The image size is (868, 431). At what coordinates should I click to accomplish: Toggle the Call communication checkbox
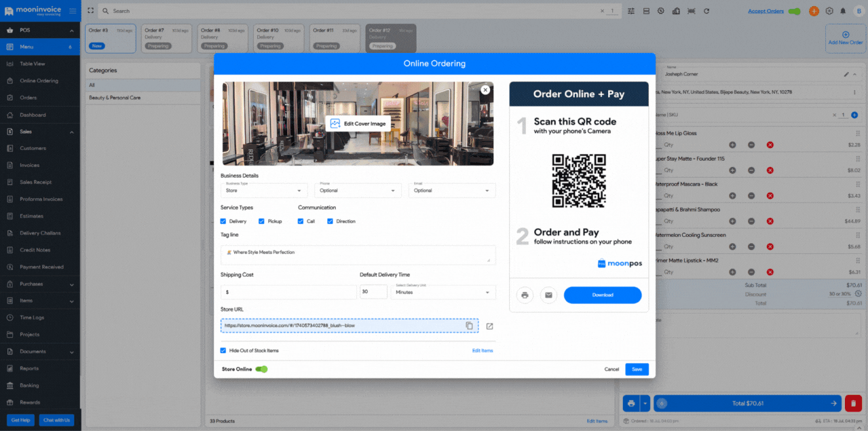tap(301, 221)
